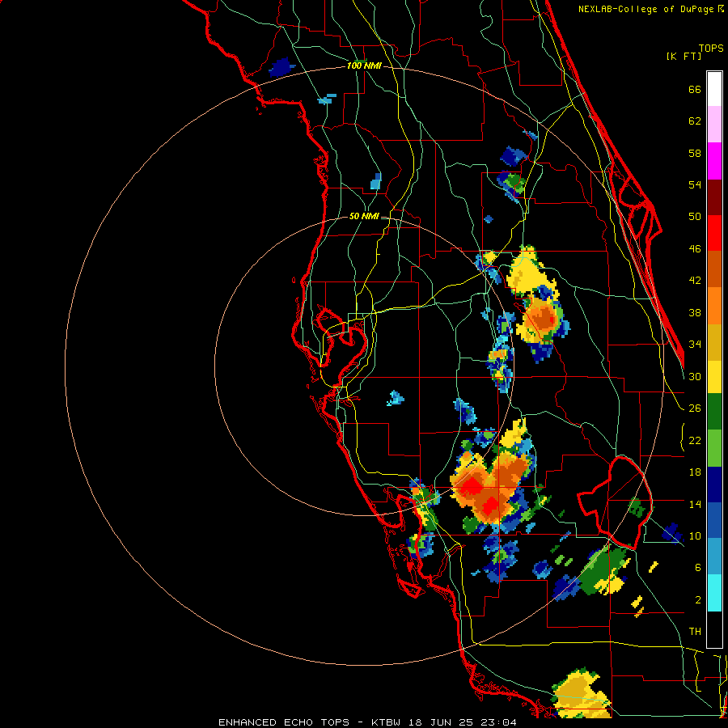Click the dark green 30 kft legend swatch

(714, 412)
